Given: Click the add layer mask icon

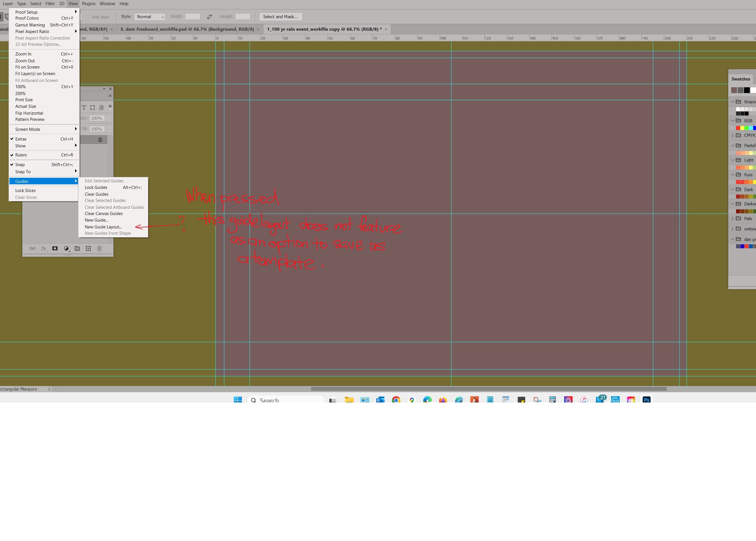Looking at the screenshot, I should (x=55, y=249).
